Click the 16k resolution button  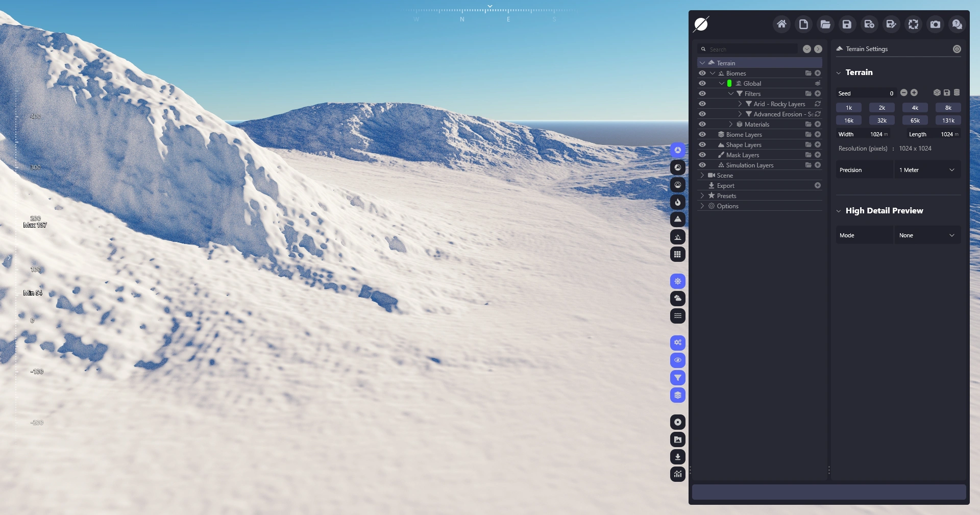click(x=848, y=120)
